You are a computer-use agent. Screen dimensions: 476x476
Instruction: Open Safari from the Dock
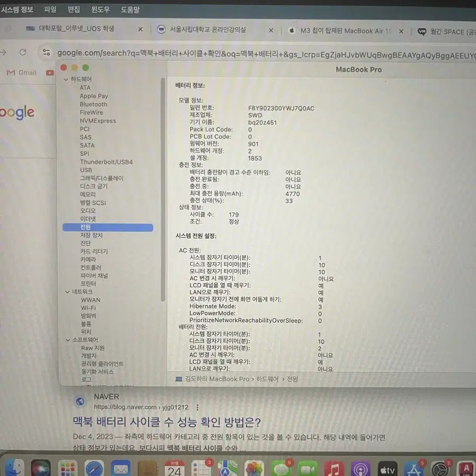[x=94, y=469]
